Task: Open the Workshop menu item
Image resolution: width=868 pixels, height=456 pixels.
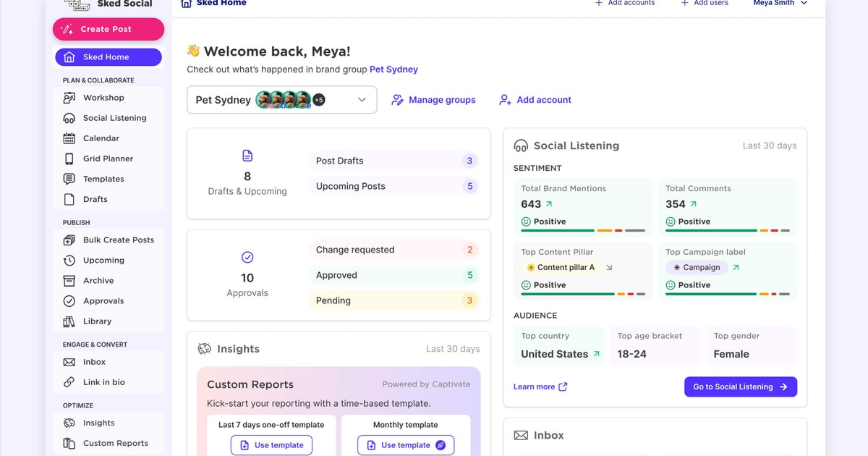Action: click(x=109, y=98)
